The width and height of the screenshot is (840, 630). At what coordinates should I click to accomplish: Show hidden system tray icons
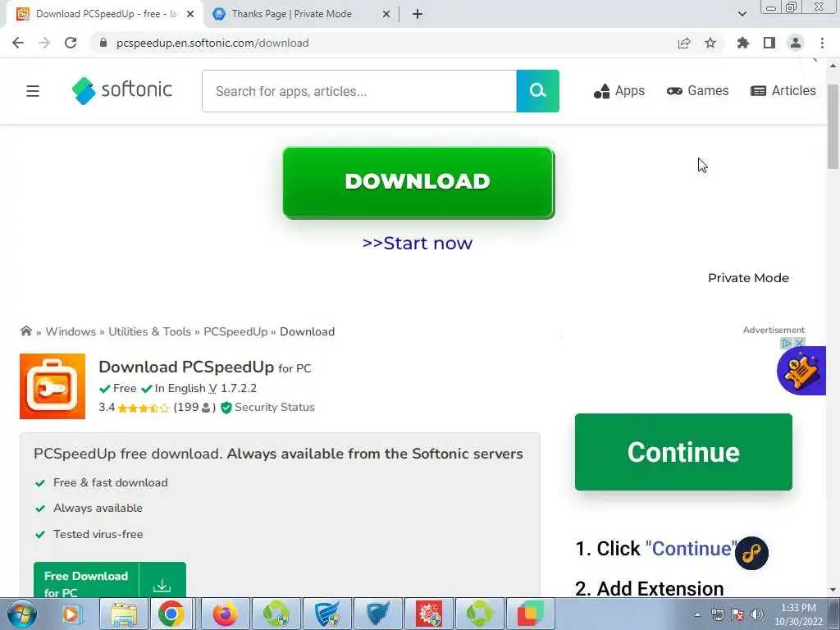point(697,614)
